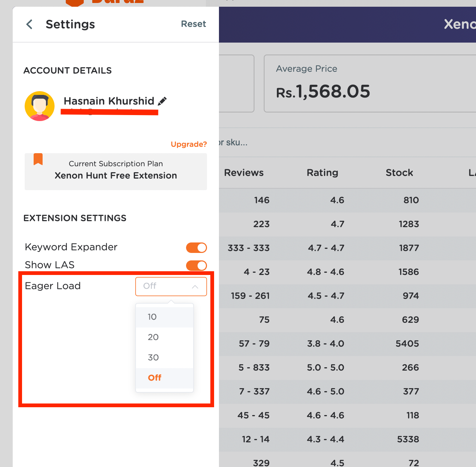The height and width of the screenshot is (467, 476).
Task: Click the profile avatar picture
Action: coord(40,106)
